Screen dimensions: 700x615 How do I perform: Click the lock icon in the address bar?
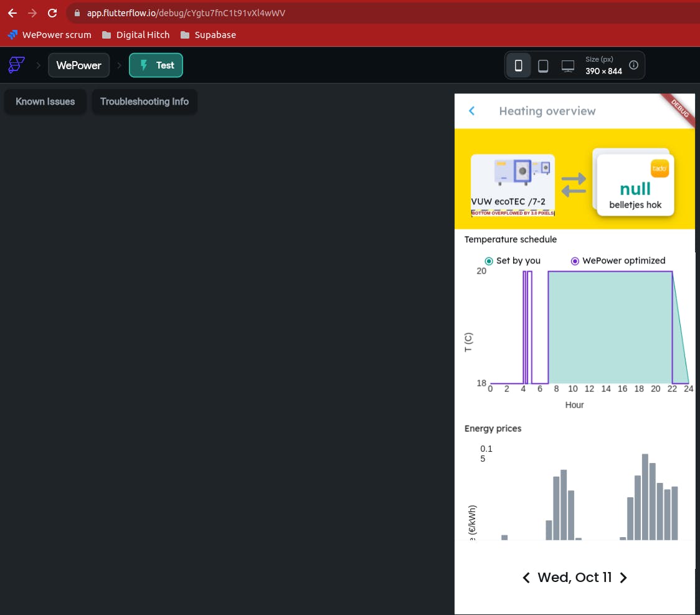click(77, 13)
